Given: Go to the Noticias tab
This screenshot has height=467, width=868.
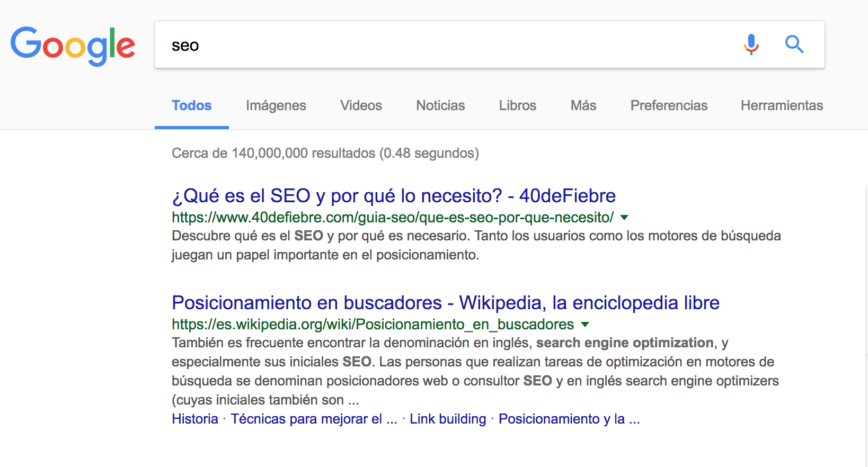Looking at the screenshot, I should click(x=440, y=105).
